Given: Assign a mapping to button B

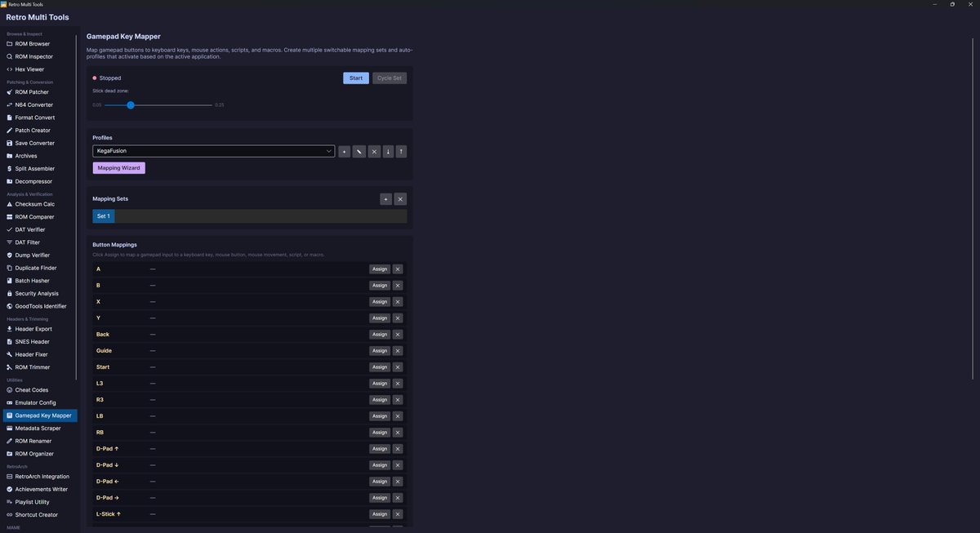Looking at the screenshot, I should click(x=380, y=286).
